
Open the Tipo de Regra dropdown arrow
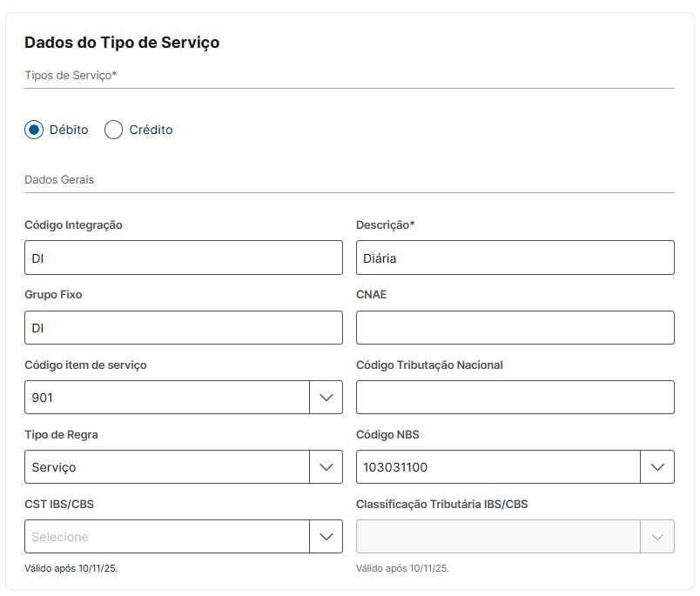coord(326,467)
